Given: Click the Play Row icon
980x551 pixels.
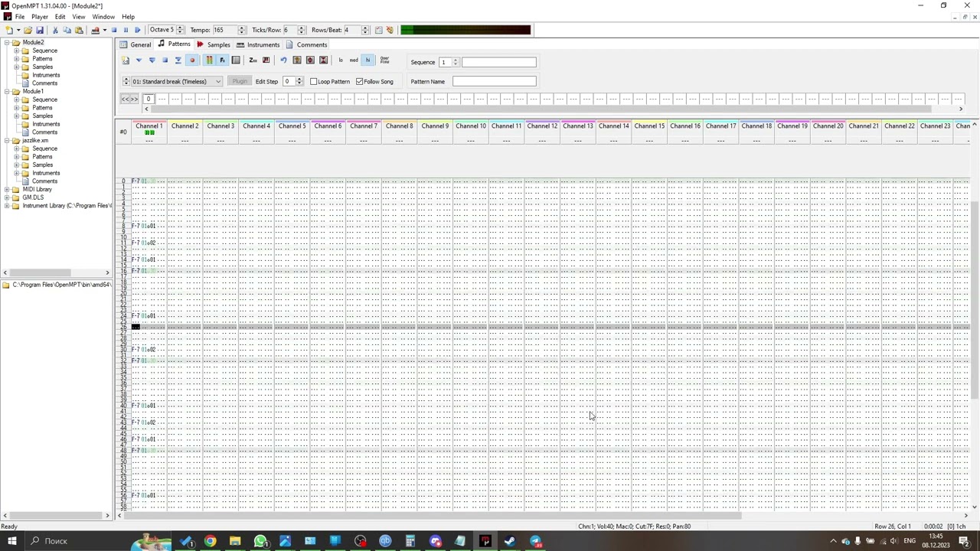Looking at the screenshot, I should [x=178, y=60].
